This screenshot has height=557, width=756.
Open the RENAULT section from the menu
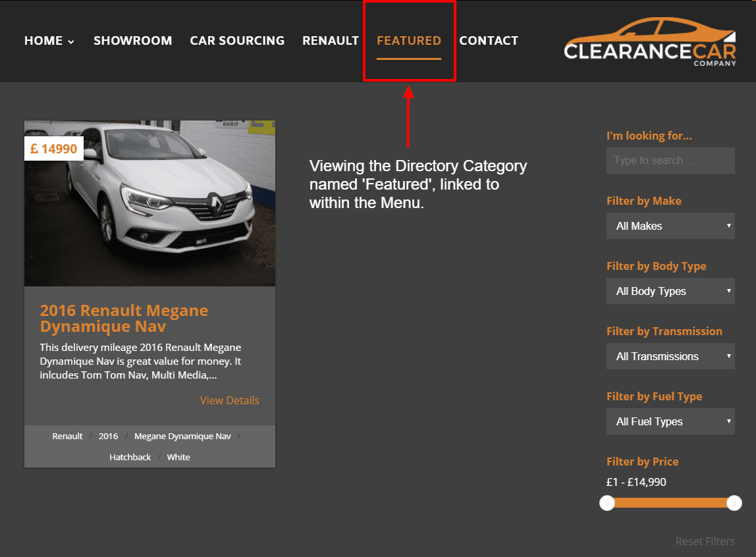(331, 40)
